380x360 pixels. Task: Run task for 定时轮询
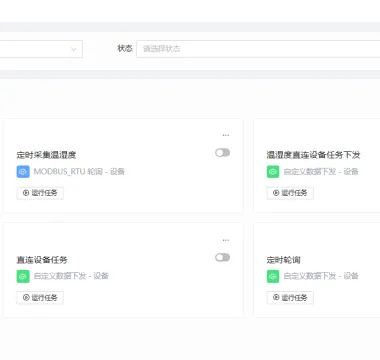(x=290, y=297)
